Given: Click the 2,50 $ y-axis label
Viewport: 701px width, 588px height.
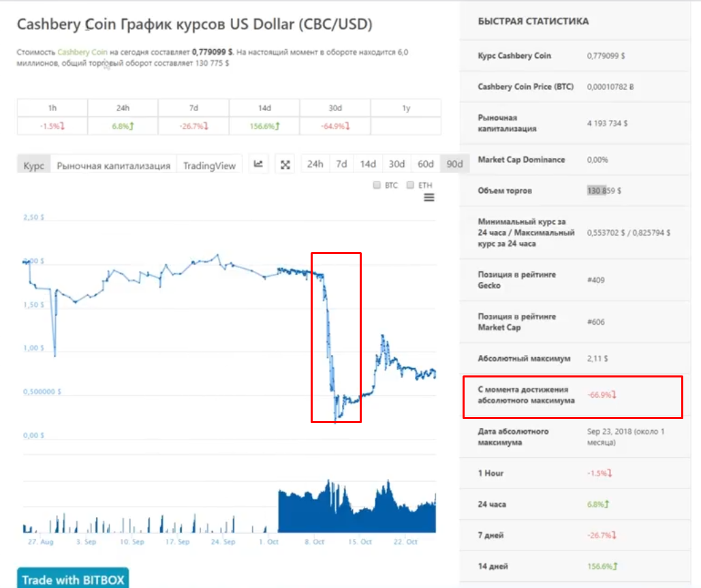Looking at the screenshot, I should click(x=33, y=217).
